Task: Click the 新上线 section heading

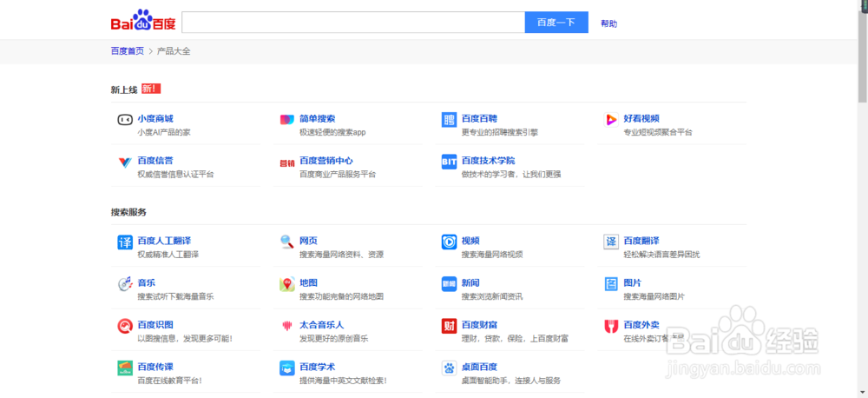Action: point(124,90)
